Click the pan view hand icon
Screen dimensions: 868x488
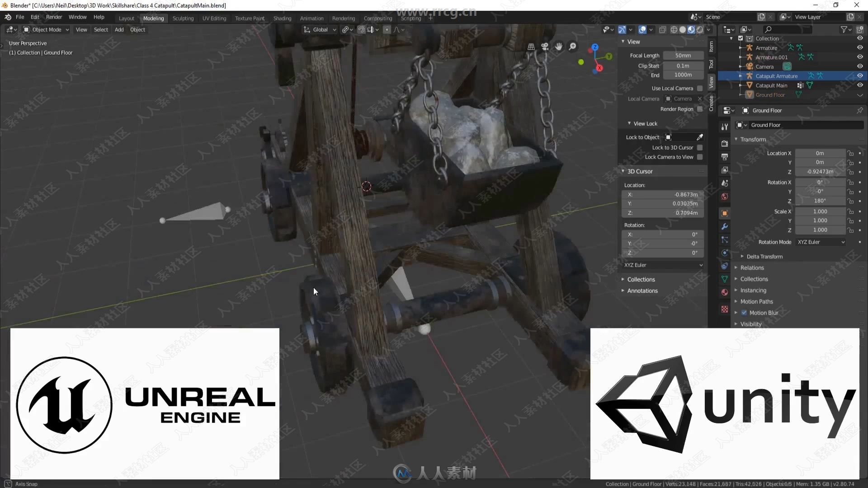pos(559,47)
